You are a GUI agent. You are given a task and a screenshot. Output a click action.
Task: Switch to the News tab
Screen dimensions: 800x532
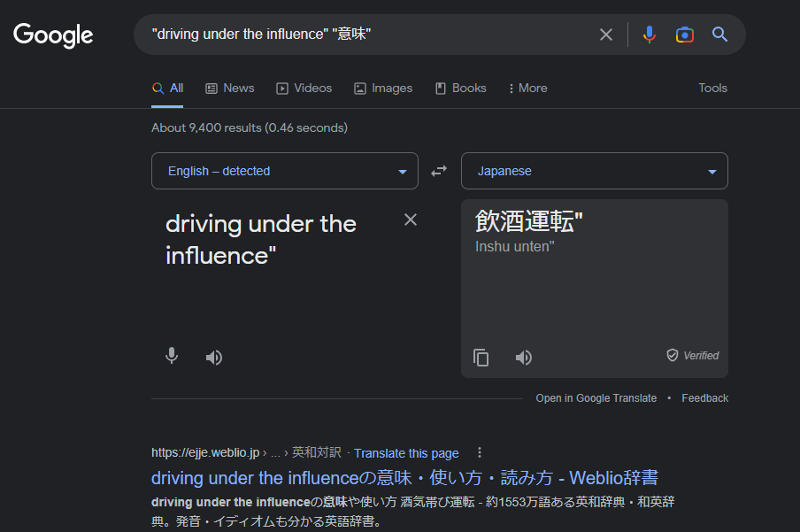pyautogui.click(x=229, y=89)
